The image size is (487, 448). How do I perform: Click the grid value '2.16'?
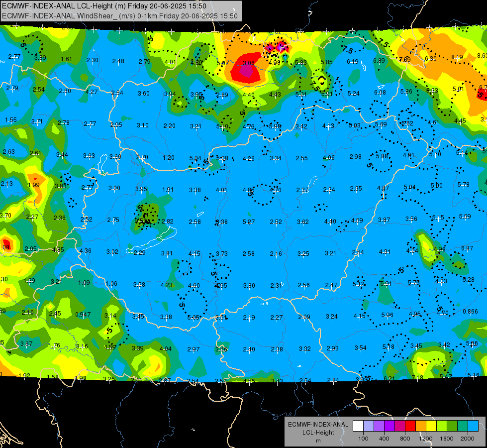pyautogui.click(x=276, y=254)
